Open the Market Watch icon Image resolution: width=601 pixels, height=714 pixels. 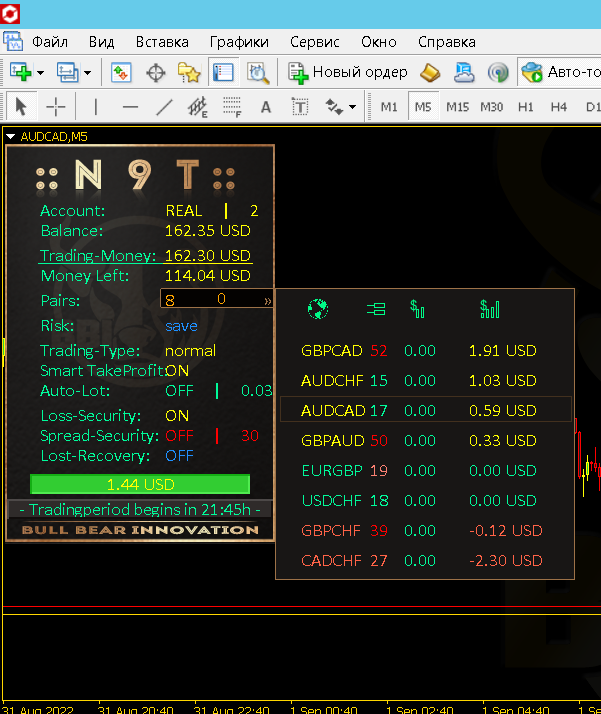pyautogui.click(x=121, y=72)
